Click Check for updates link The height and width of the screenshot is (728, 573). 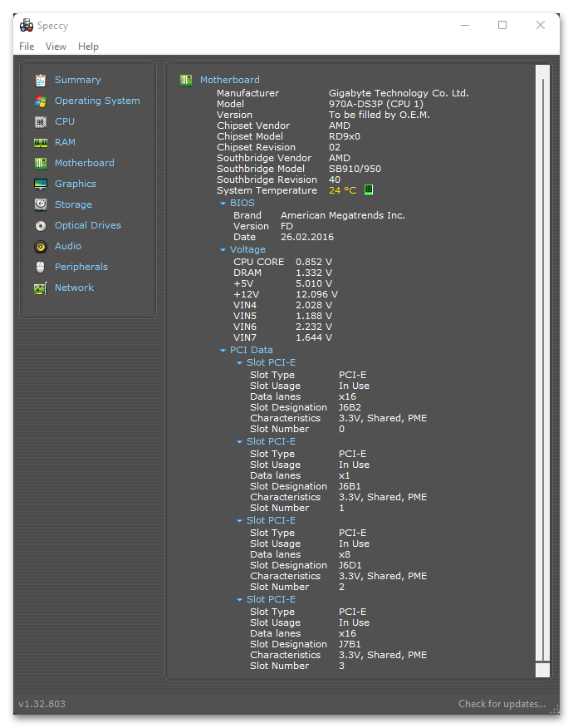pos(502,704)
